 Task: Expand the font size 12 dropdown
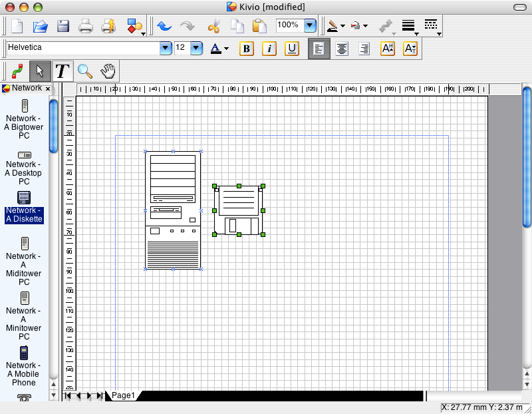(196, 49)
